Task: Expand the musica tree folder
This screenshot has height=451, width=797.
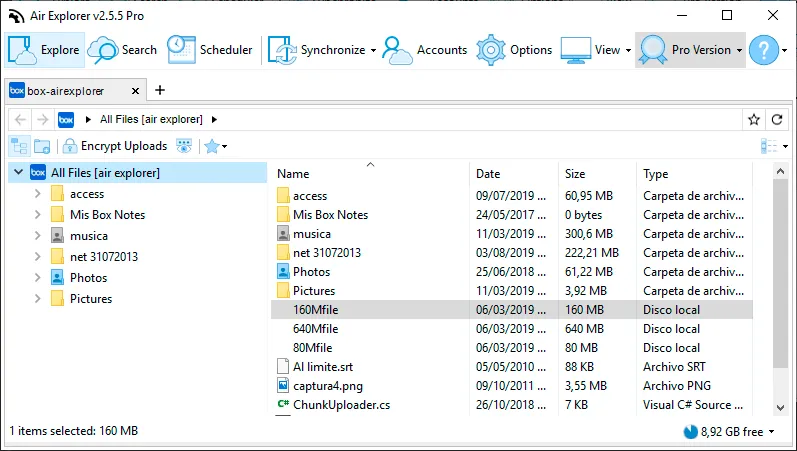Action: click(x=38, y=235)
